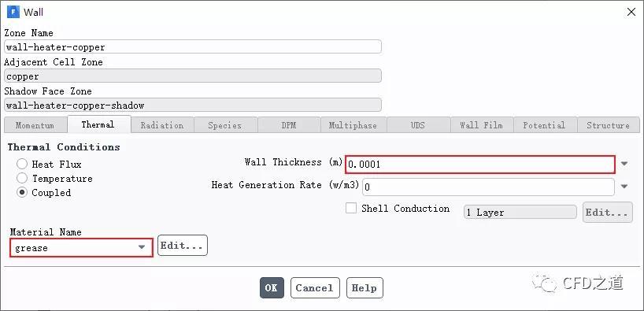The image size is (644, 311).
Task: Open the Material Name grease dropdown
Action: click(x=81, y=248)
